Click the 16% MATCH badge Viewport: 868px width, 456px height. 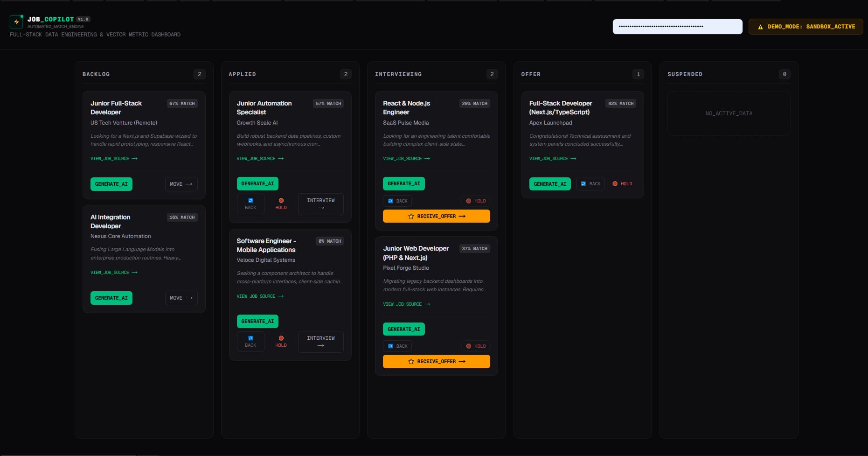182,217
